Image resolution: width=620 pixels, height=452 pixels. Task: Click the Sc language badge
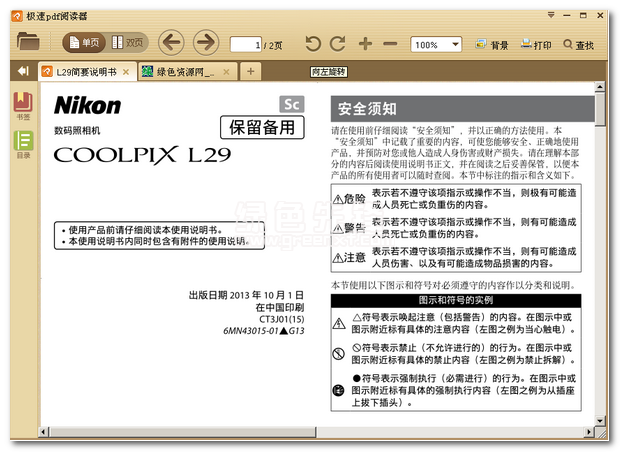point(292,104)
